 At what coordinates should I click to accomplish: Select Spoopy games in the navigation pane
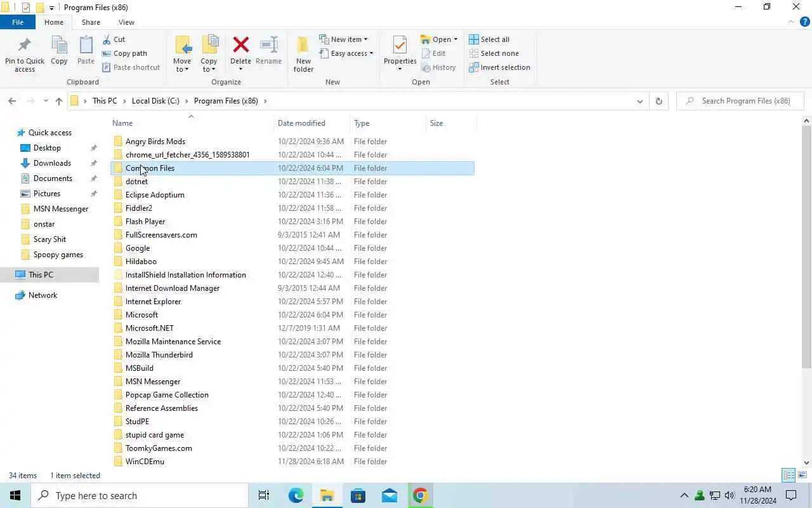click(x=58, y=255)
